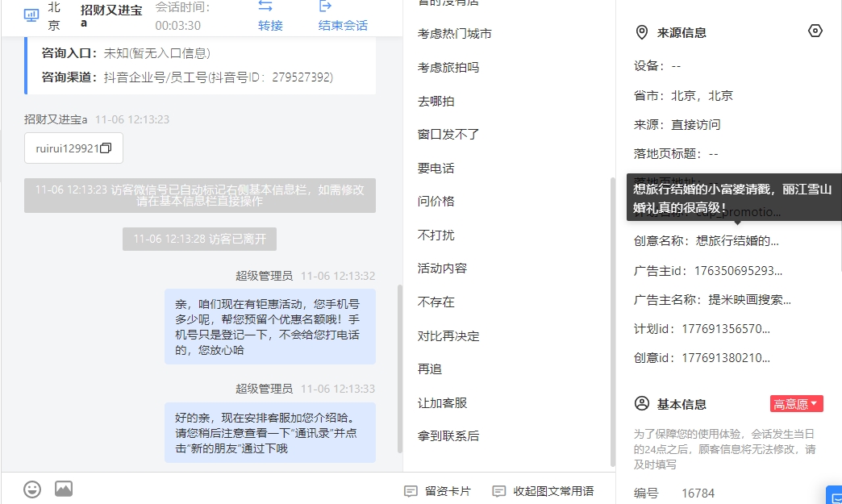Click the 来源 value 直接访问
Screen dimensions: 842x504
click(x=696, y=124)
